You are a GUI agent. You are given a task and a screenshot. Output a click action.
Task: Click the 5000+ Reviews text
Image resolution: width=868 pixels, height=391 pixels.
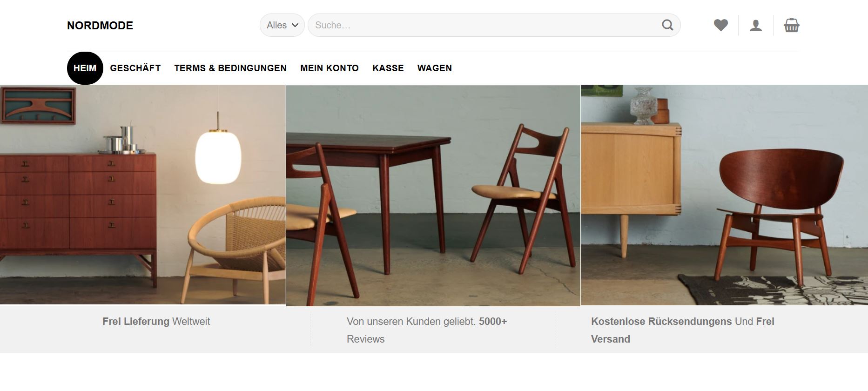427,330
